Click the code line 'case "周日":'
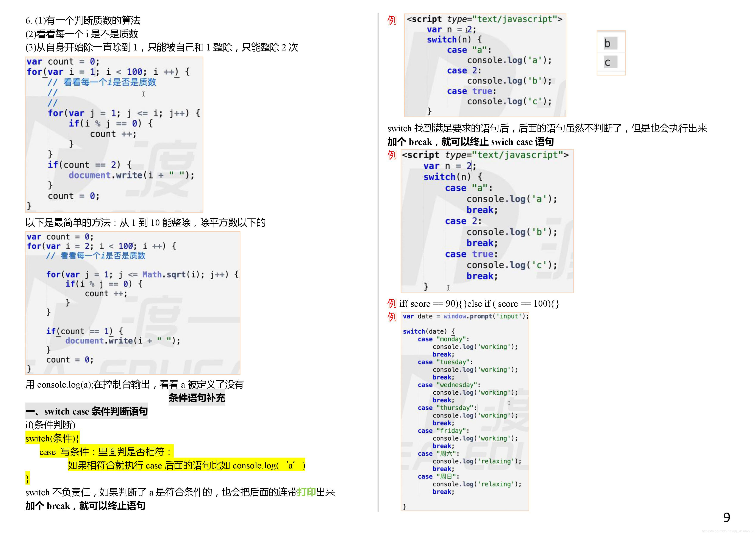 [x=439, y=477]
